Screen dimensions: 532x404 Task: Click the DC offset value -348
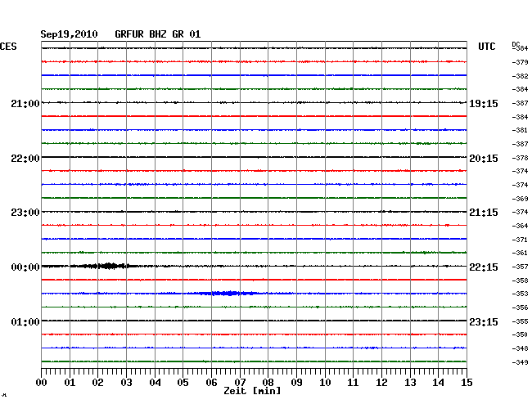pyautogui.click(x=520, y=348)
